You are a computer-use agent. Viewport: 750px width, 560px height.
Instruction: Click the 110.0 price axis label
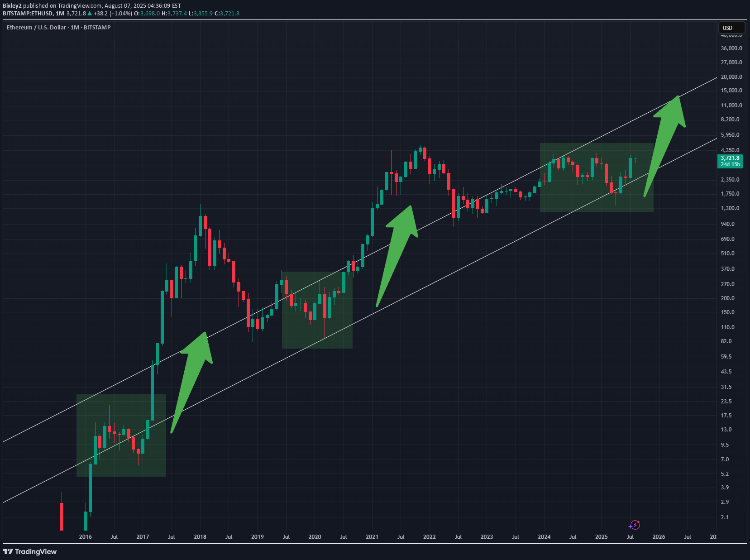728,327
